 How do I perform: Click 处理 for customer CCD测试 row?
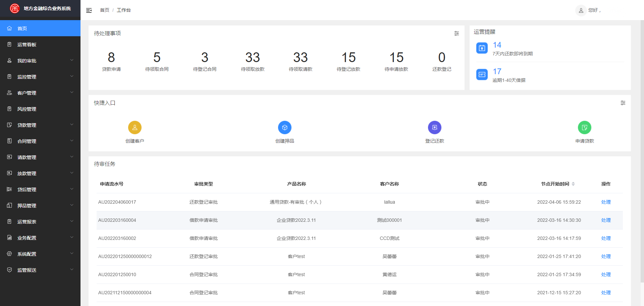tap(606, 238)
